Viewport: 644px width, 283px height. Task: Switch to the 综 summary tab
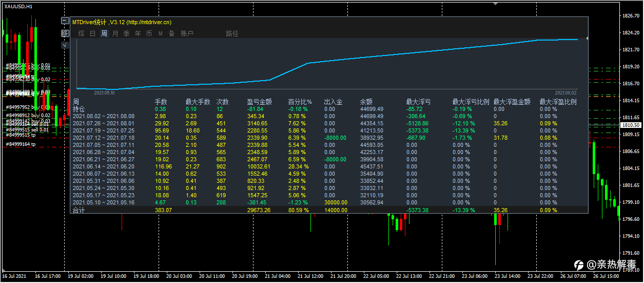click(x=82, y=33)
